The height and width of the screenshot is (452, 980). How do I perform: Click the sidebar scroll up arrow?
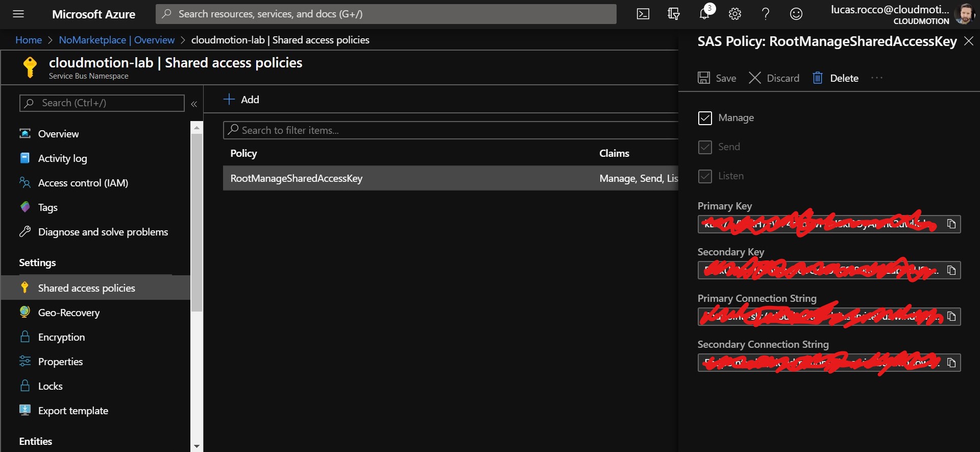pos(197,128)
